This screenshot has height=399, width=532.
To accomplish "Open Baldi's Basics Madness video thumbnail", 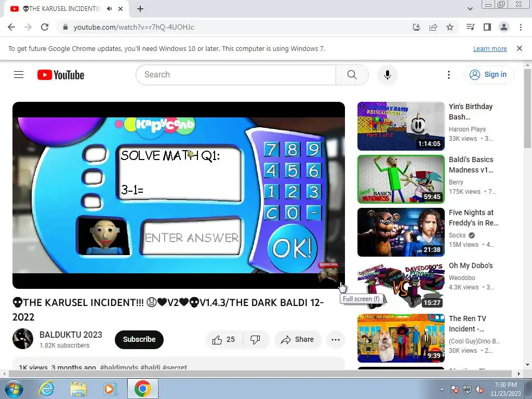I will pyautogui.click(x=401, y=179).
